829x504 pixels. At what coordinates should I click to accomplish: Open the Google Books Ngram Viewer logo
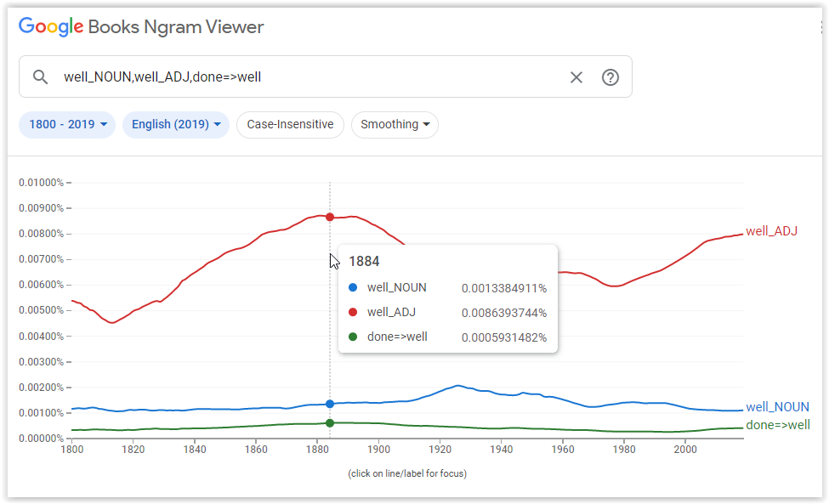pos(141,26)
